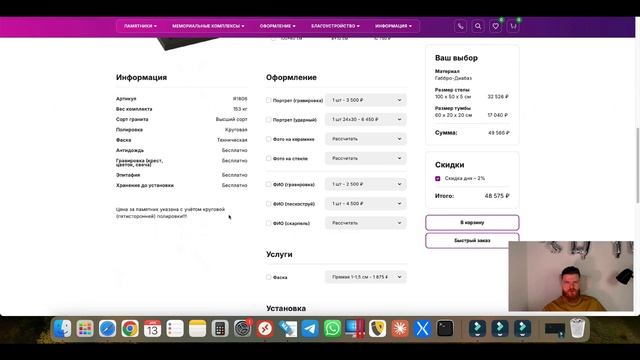The height and width of the screenshot is (360, 640).
Task: Click the Размер тумбы price 17 040 ₽
Action: [x=498, y=115]
